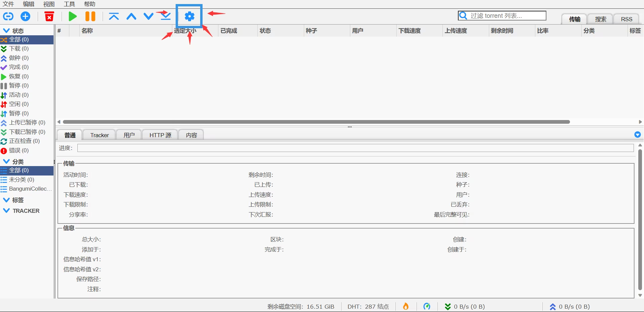Select the 做种 (0) status filter
Viewport: 644px width, 312px height.
[x=27, y=58]
